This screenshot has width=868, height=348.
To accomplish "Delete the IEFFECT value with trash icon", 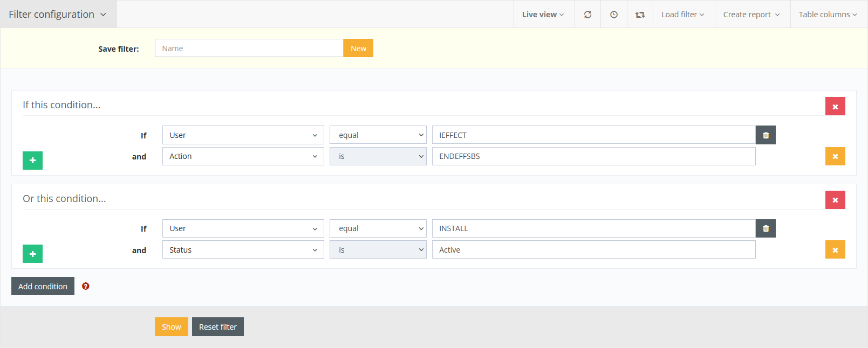I will click(766, 135).
